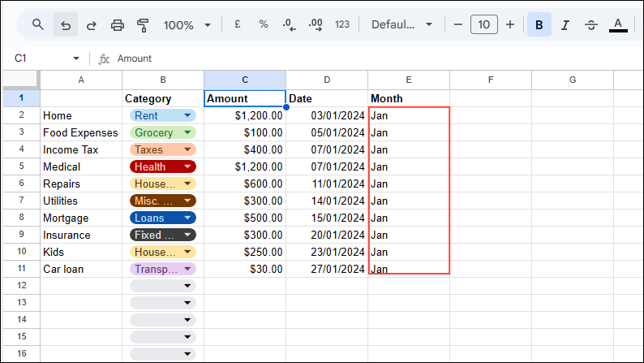
Task: Open the Taxes category dropdown
Action: tap(187, 149)
